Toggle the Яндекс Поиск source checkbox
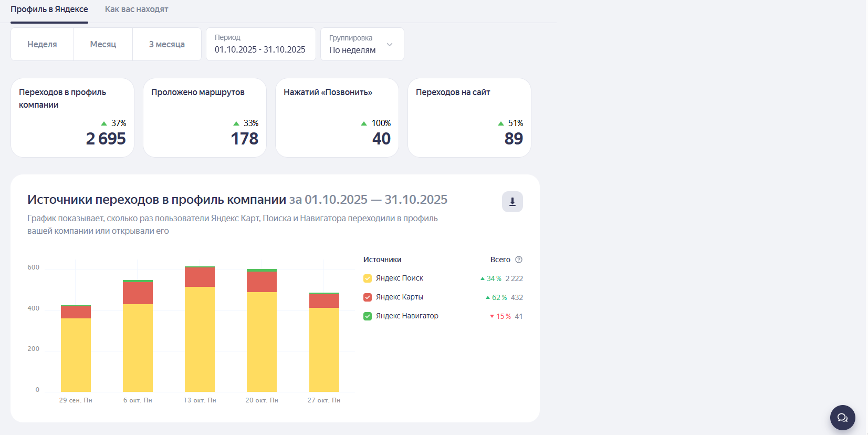Screen dimensions: 868x435 (x=368, y=278)
